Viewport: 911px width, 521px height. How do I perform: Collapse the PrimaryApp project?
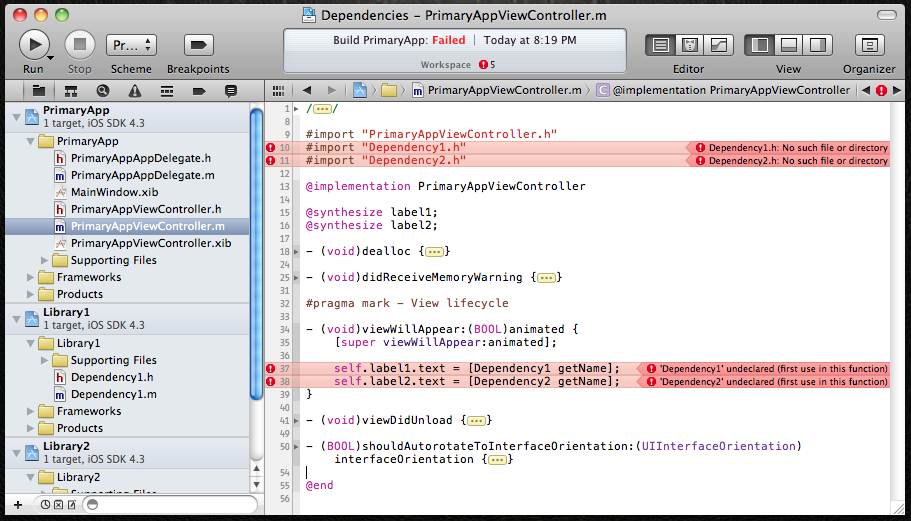pyautogui.click(x=16, y=117)
